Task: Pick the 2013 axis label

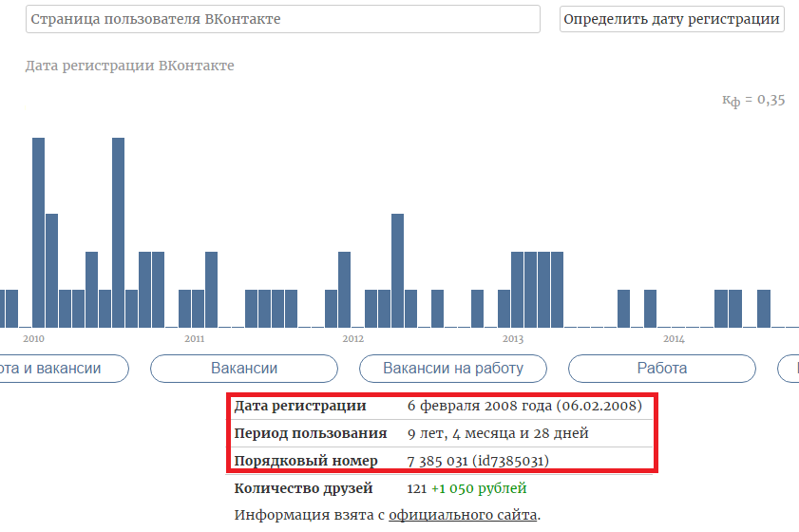Action: coord(513,338)
